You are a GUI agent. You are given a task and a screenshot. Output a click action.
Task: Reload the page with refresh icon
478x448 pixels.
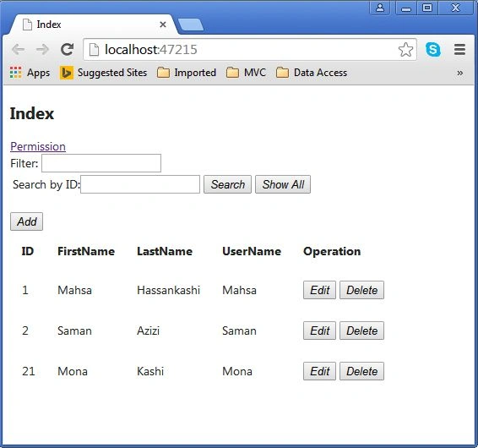[x=67, y=49]
